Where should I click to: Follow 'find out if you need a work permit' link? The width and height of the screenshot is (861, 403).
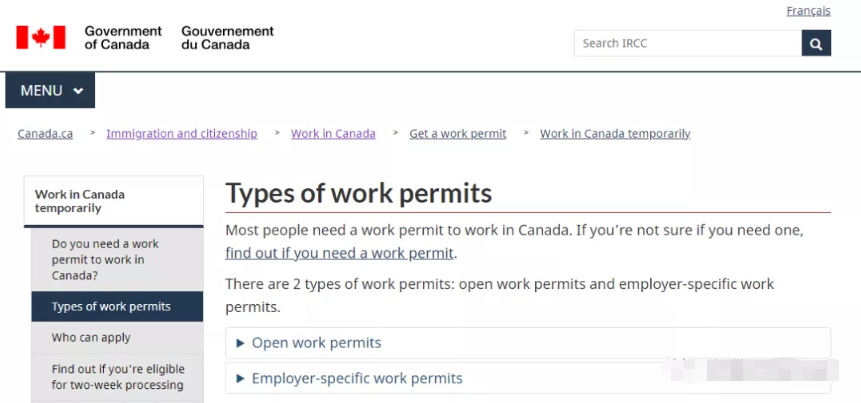click(x=340, y=253)
